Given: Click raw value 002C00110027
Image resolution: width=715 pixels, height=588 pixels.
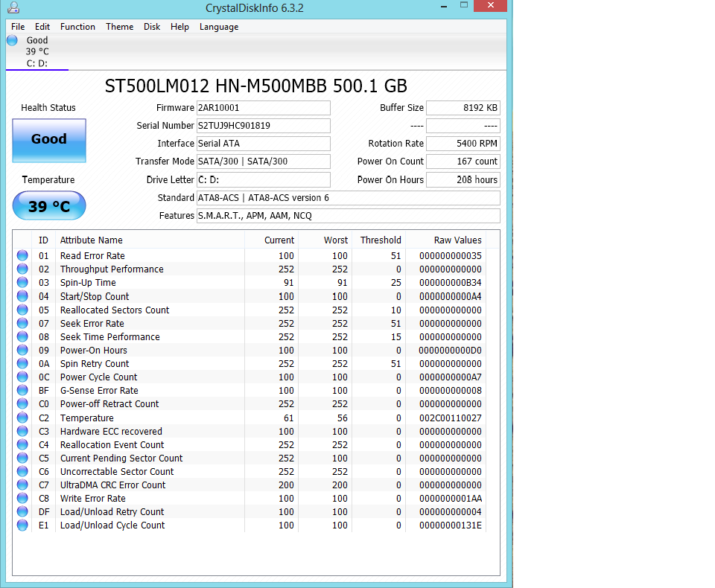Looking at the screenshot, I should click(x=451, y=418).
